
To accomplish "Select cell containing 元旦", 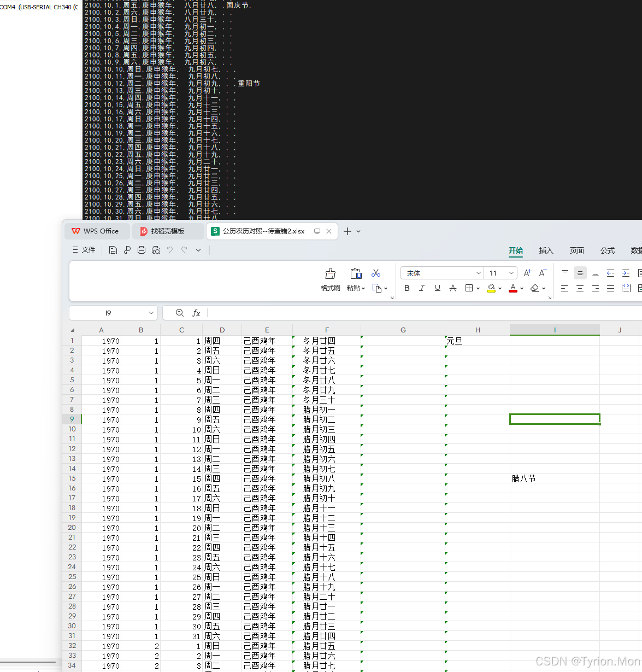I will [x=478, y=341].
